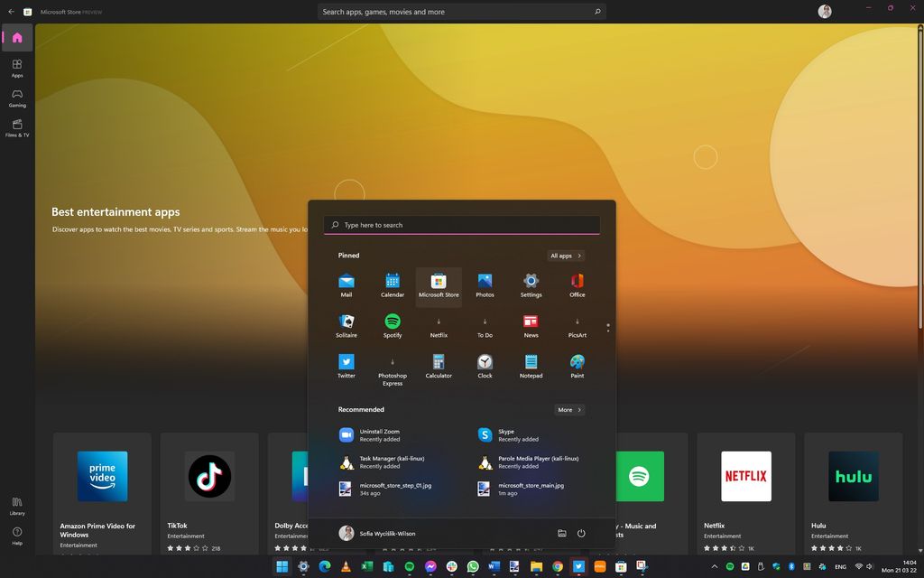This screenshot has width=924, height=578.
Task: Click the power button in the Start menu
Action: [581, 533]
